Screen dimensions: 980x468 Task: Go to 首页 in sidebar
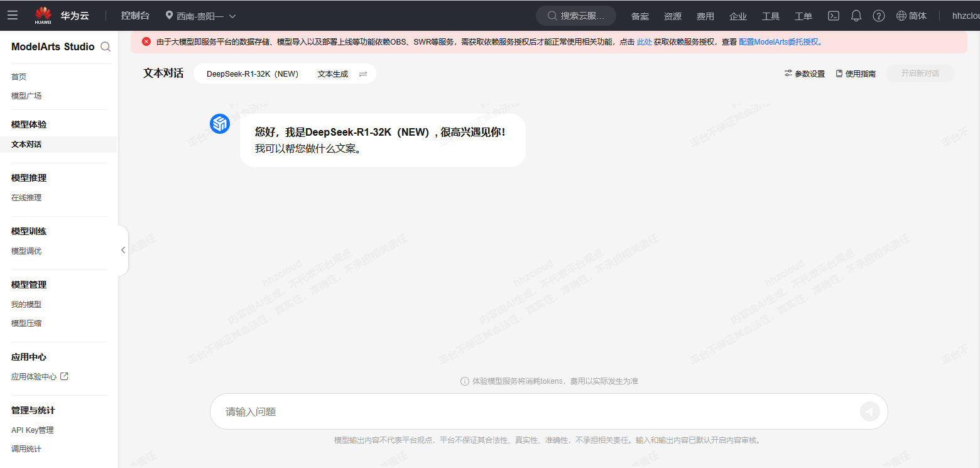(19, 77)
